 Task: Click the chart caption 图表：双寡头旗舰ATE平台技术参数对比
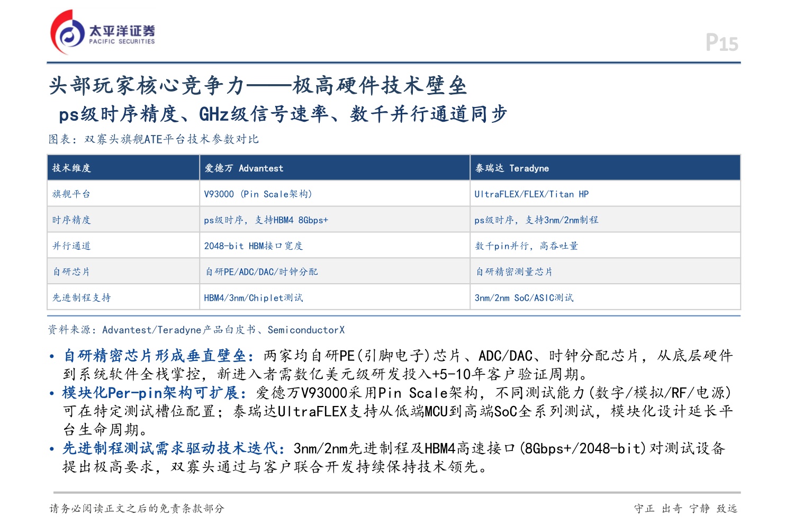pos(154,139)
